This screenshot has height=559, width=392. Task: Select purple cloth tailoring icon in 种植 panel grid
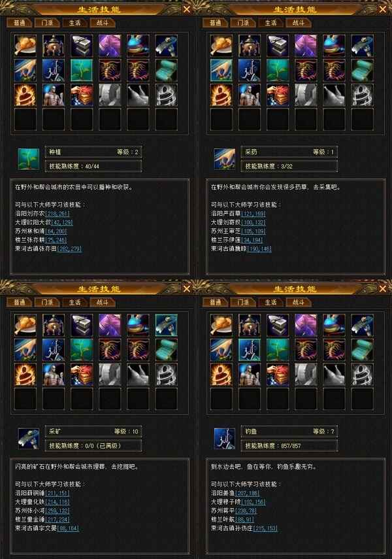pos(110,46)
